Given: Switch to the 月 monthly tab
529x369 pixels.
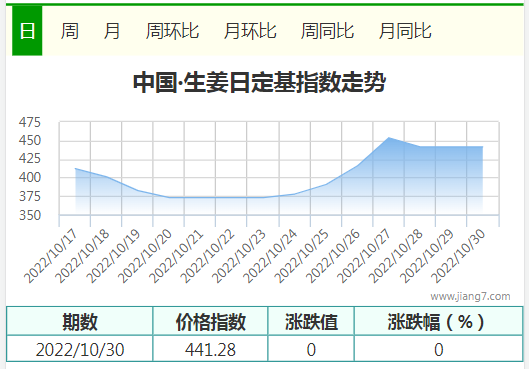Looking at the screenshot, I should 112,31.
